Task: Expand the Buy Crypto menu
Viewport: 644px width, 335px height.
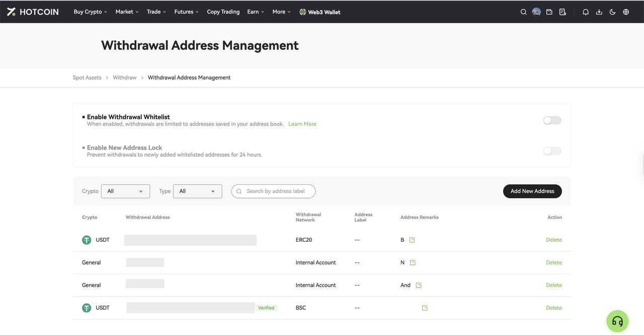Action: tap(90, 12)
